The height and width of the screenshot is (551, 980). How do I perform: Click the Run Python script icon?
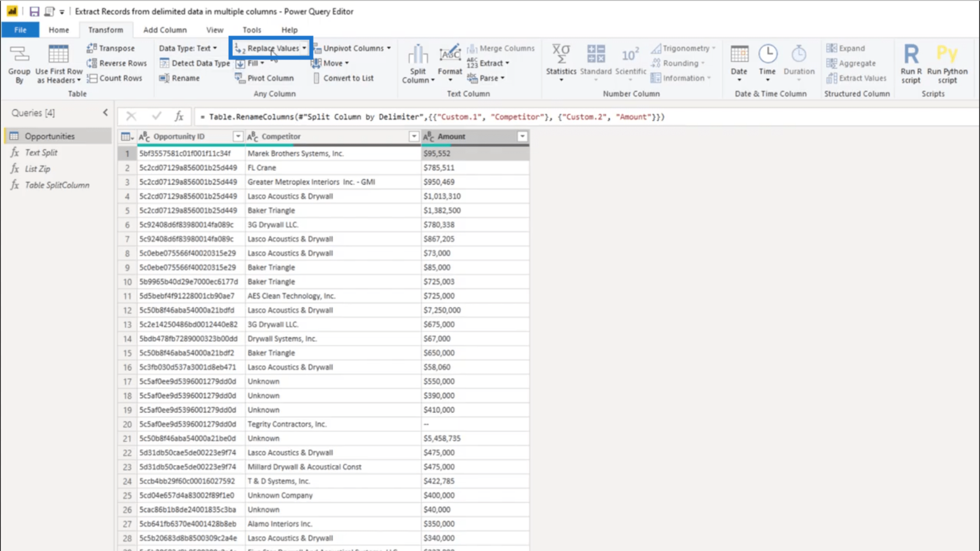947,55
